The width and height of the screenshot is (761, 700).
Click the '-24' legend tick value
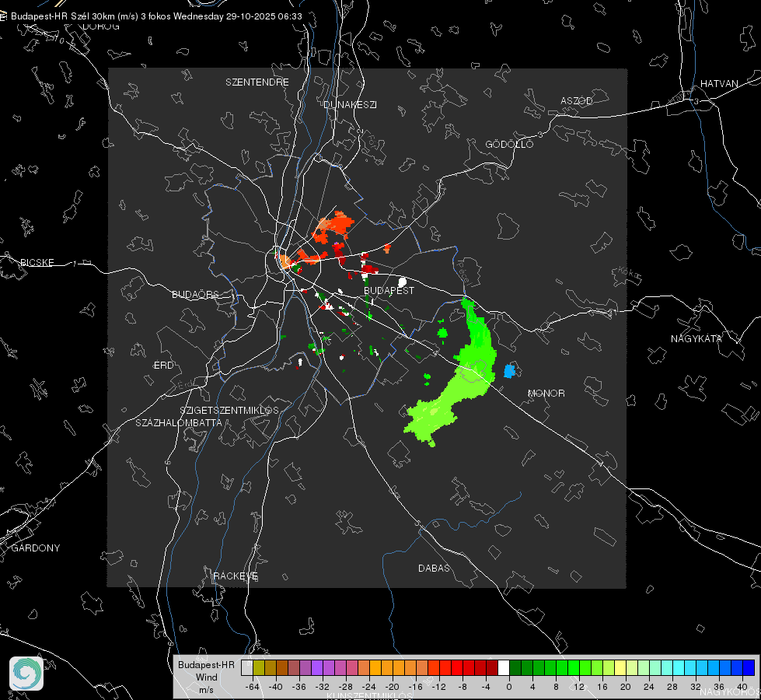pyautogui.click(x=369, y=687)
